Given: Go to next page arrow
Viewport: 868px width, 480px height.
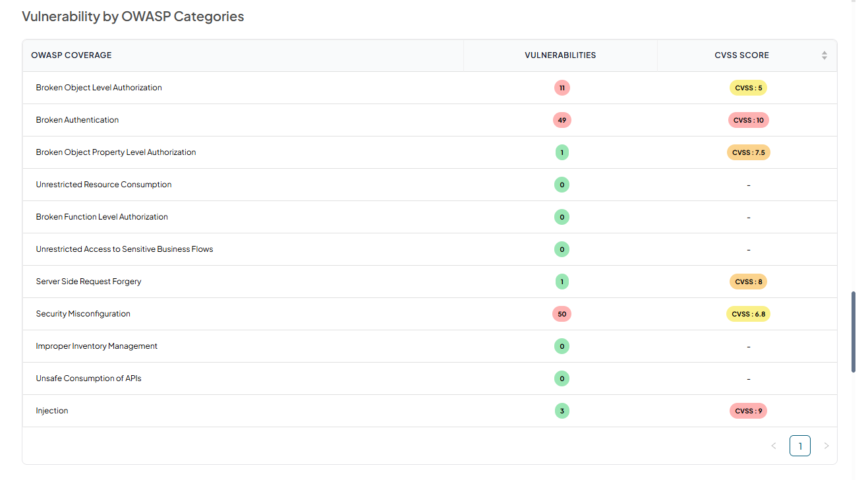Looking at the screenshot, I should [x=826, y=446].
